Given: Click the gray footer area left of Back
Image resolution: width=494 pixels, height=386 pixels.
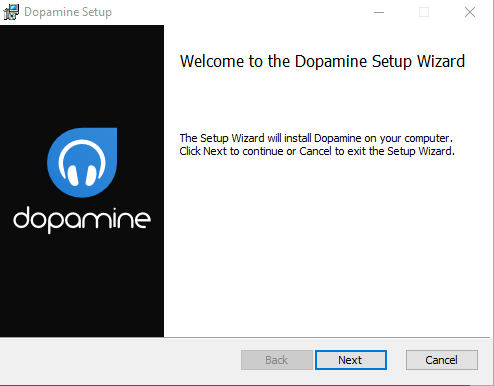Looking at the screenshot, I should pyautogui.click(x=120, y=360).
